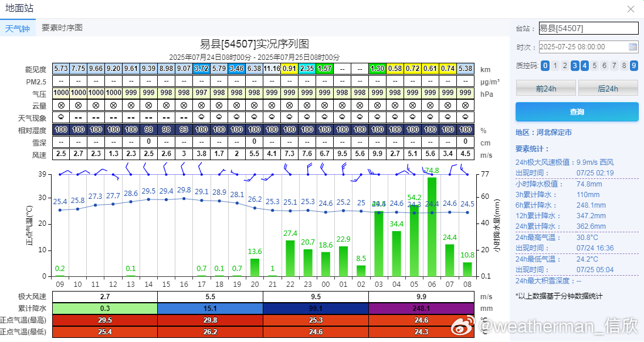Toggle quality control code 8
Screen dimensions: 644x342
coord(624,65)
